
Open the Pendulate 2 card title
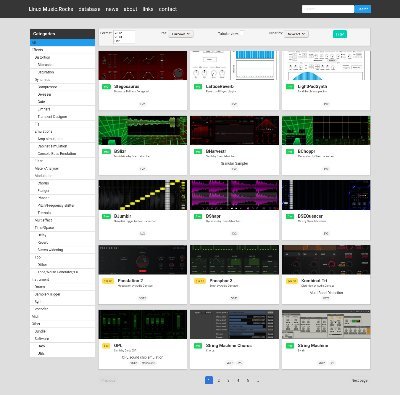130,281
